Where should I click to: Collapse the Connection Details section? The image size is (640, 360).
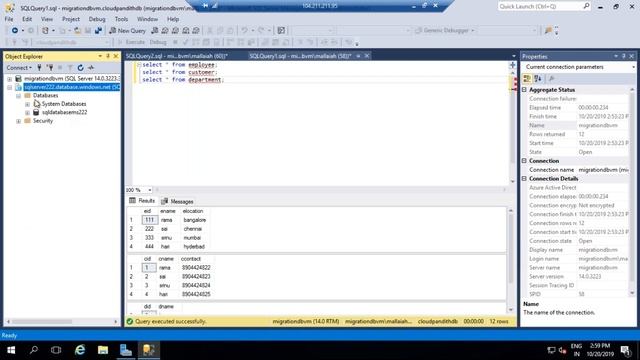[x=524, y=179]
